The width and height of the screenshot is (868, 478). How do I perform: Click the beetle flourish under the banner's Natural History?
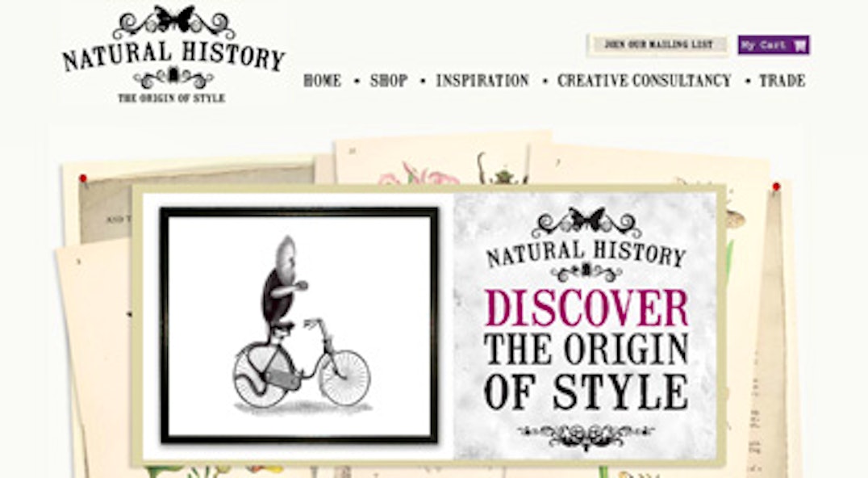tap(586, 272)
